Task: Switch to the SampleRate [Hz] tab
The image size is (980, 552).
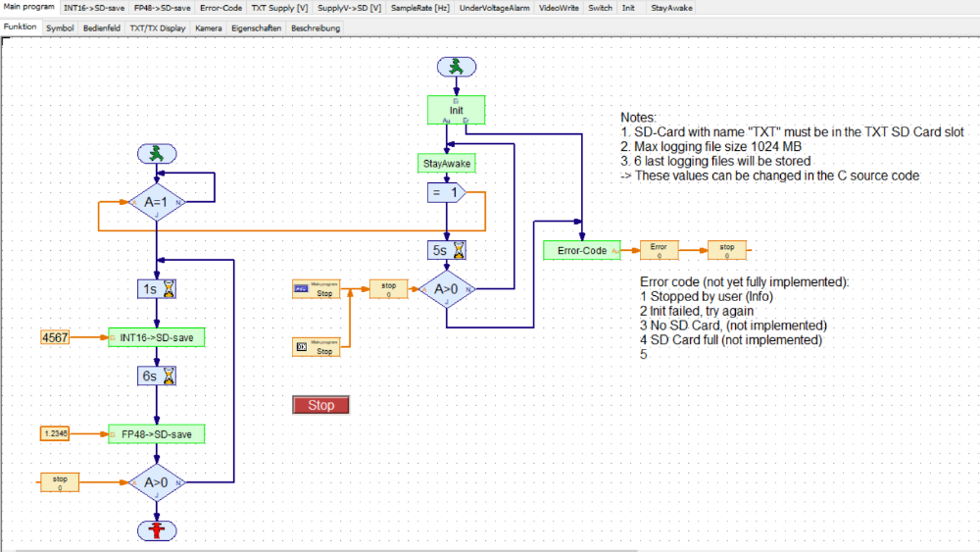Action: 420,8
